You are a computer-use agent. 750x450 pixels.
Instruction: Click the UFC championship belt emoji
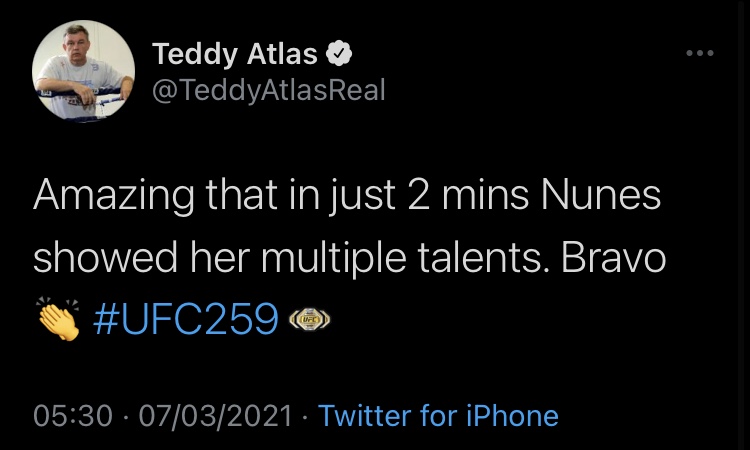click(x=309, y=319)
